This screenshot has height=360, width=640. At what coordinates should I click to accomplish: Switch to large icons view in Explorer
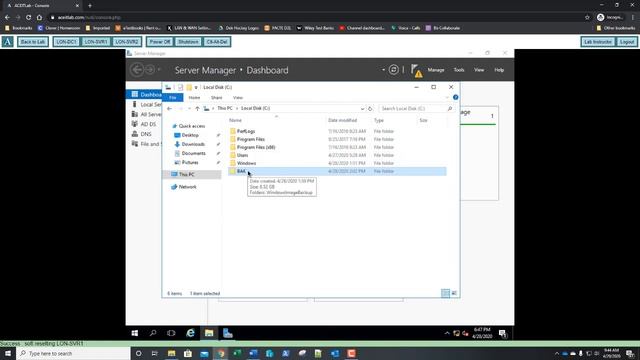tap(454, 293)
